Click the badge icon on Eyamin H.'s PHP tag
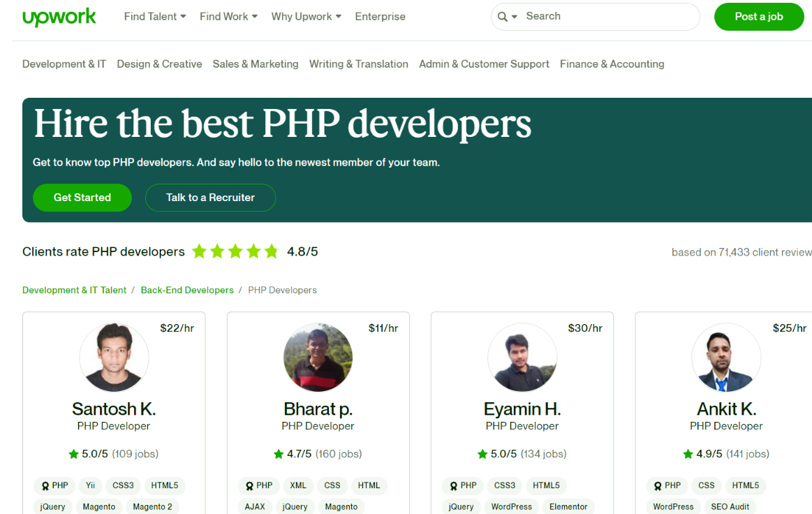812x514 pixels. (454, 486)
